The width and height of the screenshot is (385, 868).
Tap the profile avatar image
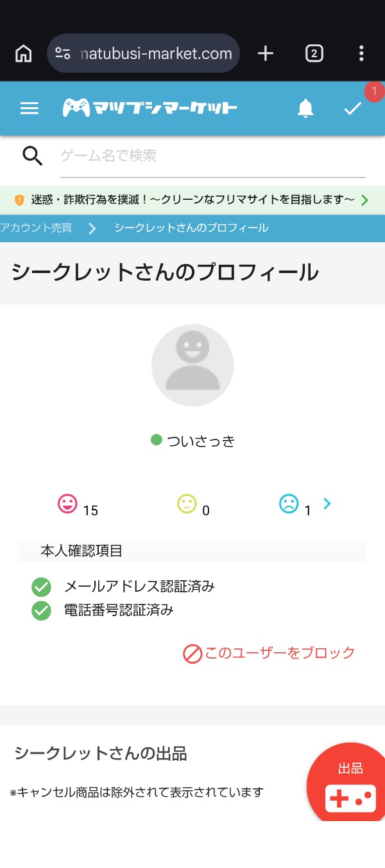pos(193,365)
